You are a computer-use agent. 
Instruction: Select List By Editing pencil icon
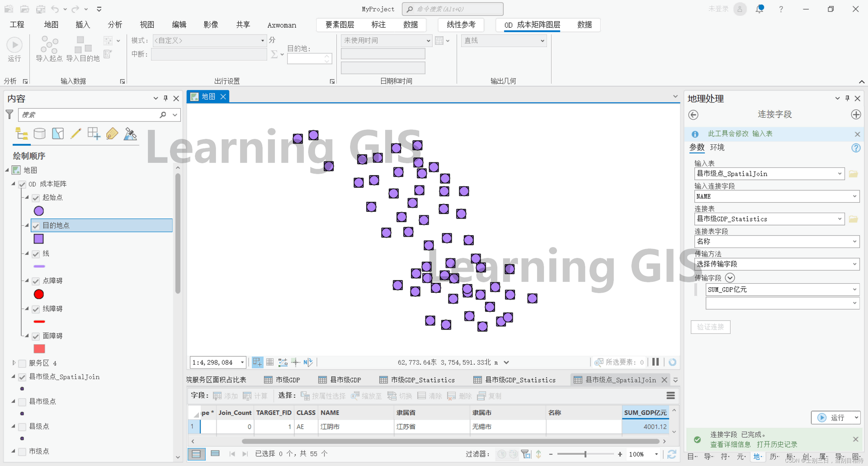tap(76, 134)
